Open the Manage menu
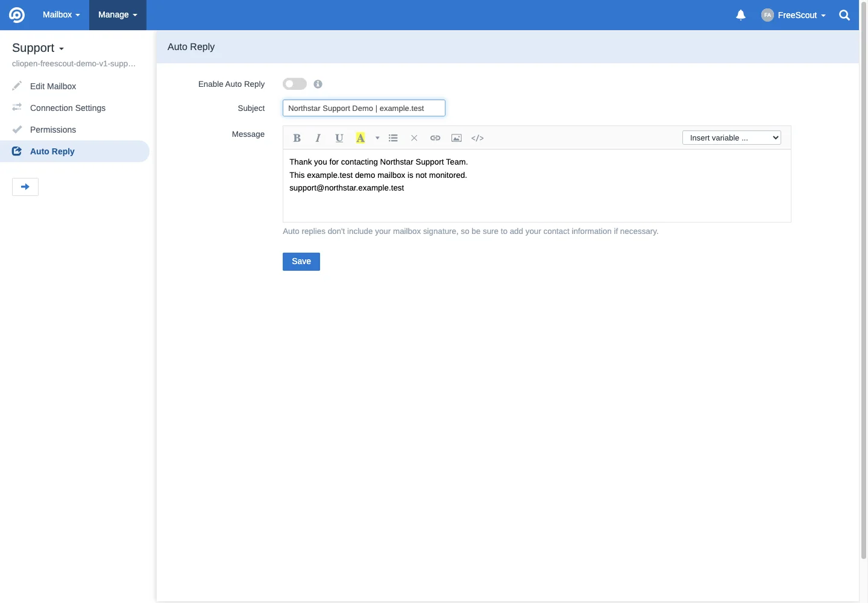The width and height of the screenshot is (868, 603). 118,15
